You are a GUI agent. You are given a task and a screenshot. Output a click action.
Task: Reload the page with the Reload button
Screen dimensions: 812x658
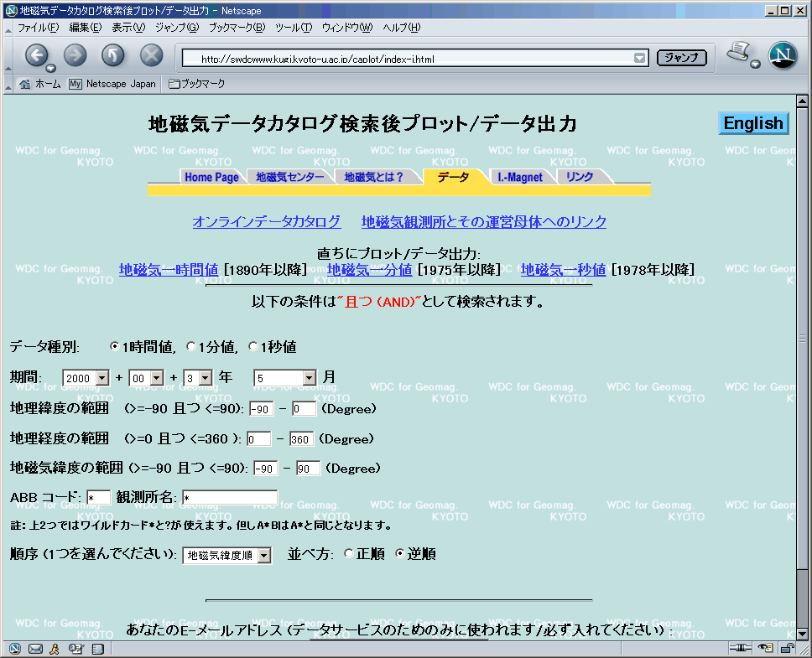coord(113,55)
